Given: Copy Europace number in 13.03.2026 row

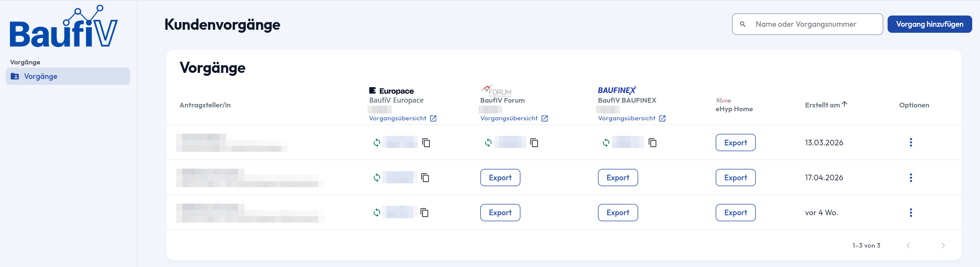Looking at the screenshot, I should (x=426, y=142).
